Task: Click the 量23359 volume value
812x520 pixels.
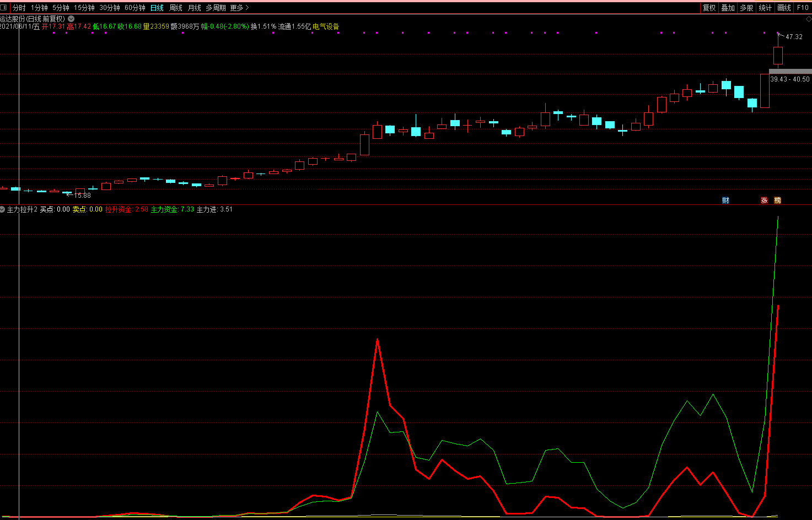Action: (x=156, y=26)
